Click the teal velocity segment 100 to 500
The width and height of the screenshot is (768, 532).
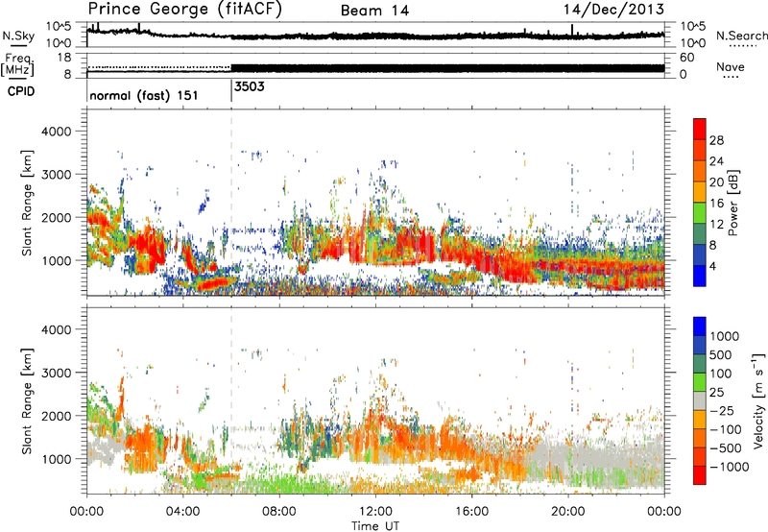tap(700, 364)
